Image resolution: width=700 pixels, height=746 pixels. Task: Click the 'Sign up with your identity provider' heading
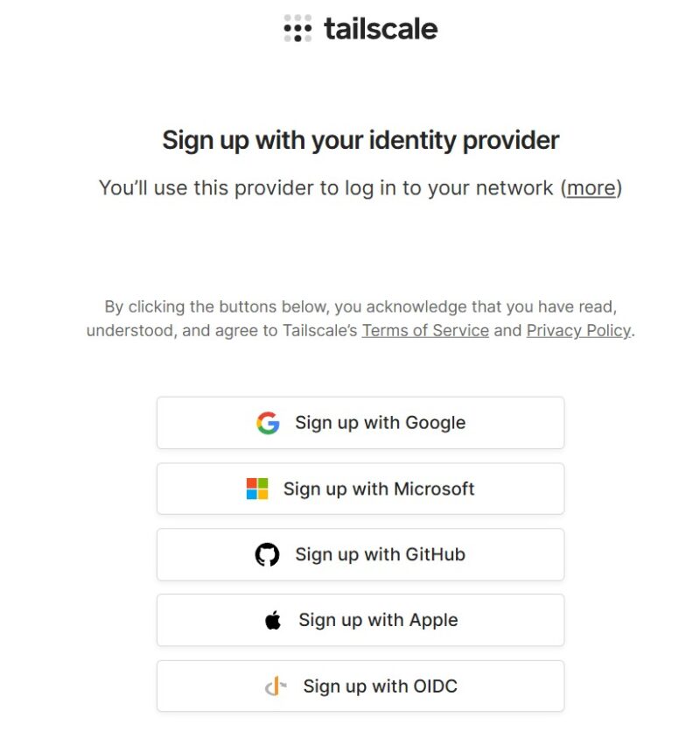click(x=360, y=140)
